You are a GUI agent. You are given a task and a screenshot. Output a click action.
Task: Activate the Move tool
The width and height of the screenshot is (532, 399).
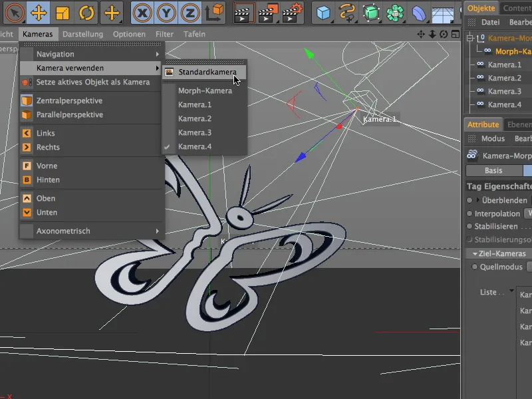pyautogui.click(x=39, y=13)
